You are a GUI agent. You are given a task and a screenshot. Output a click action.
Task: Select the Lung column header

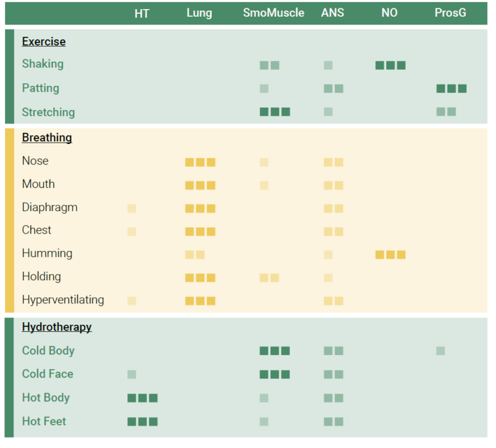(x=199, y=13)
